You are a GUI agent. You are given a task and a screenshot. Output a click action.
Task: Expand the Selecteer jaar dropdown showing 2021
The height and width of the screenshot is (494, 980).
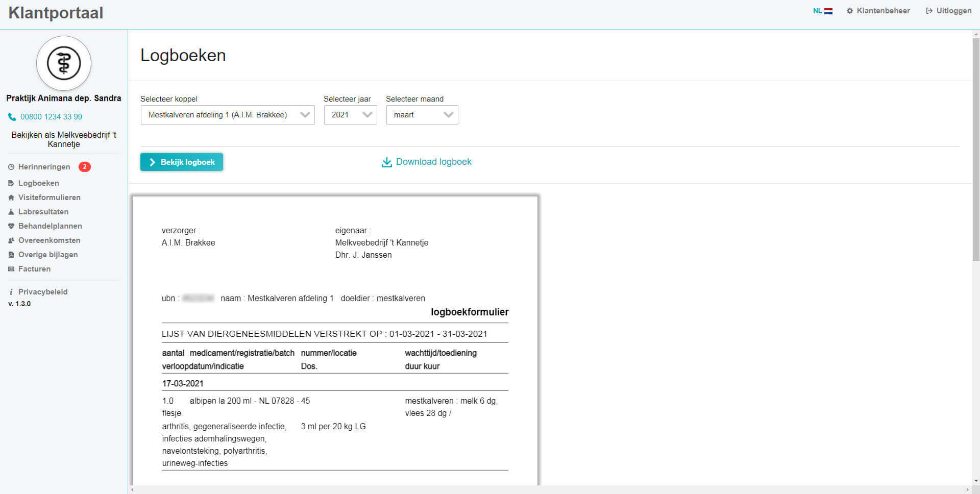350,115
